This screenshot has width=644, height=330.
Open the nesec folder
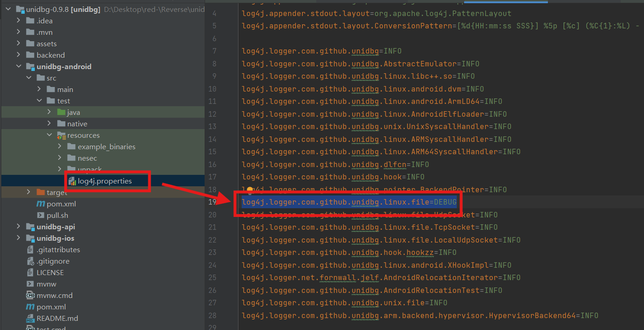tap(87, 158)
